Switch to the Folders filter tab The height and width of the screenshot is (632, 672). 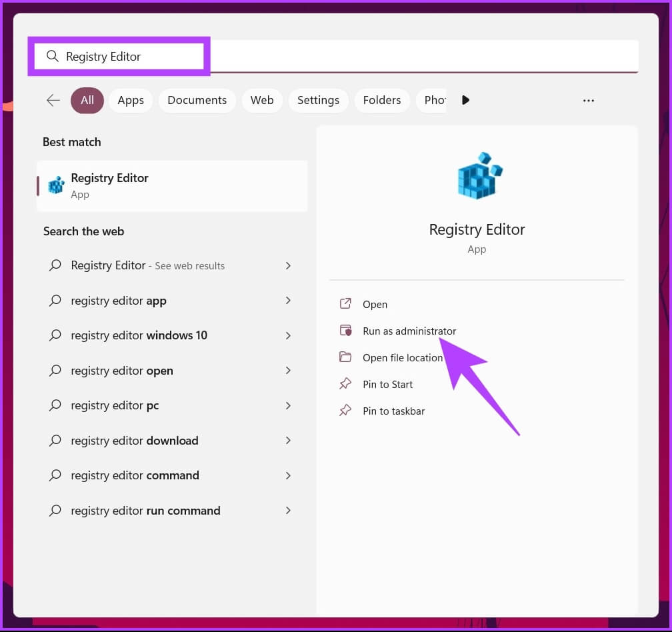point(382,100)
